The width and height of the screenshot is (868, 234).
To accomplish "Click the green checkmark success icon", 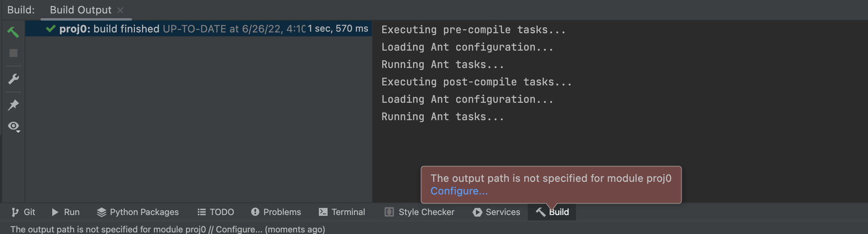I will [51, 28].
